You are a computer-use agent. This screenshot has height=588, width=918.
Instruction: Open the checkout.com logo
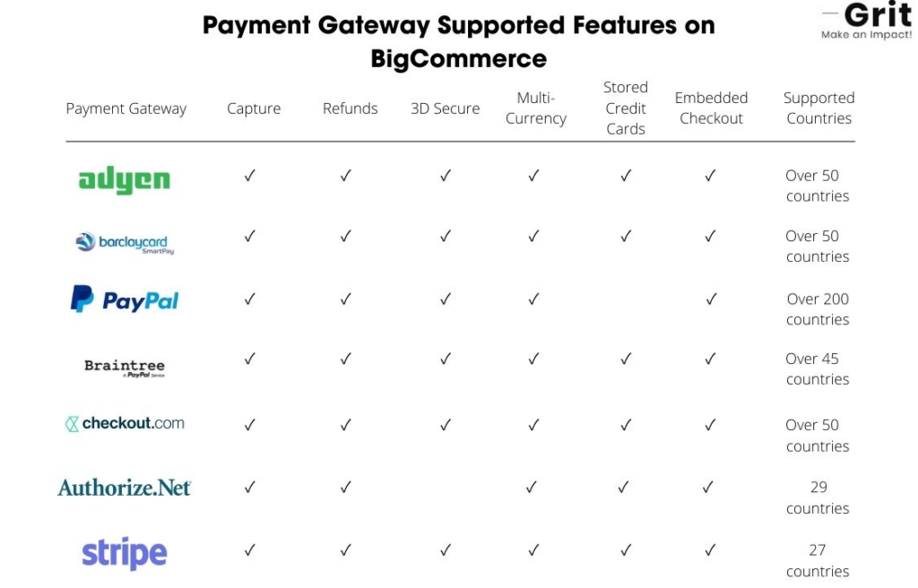click(125, 423)
